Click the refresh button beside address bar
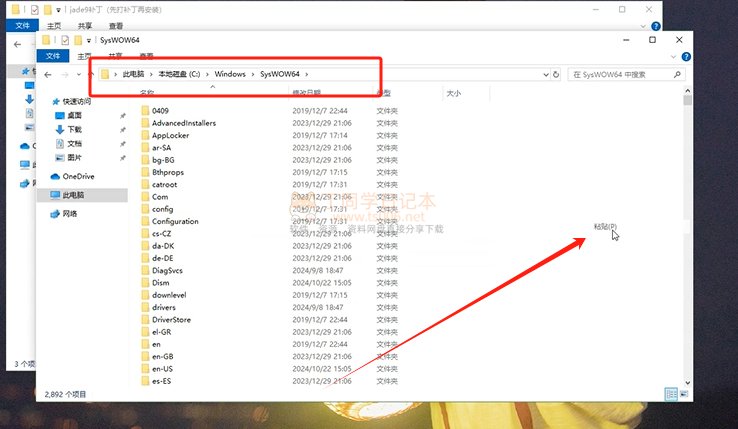The width and height of the screenshot is (738, 429). pyautogui.click(x=557, y=74)
